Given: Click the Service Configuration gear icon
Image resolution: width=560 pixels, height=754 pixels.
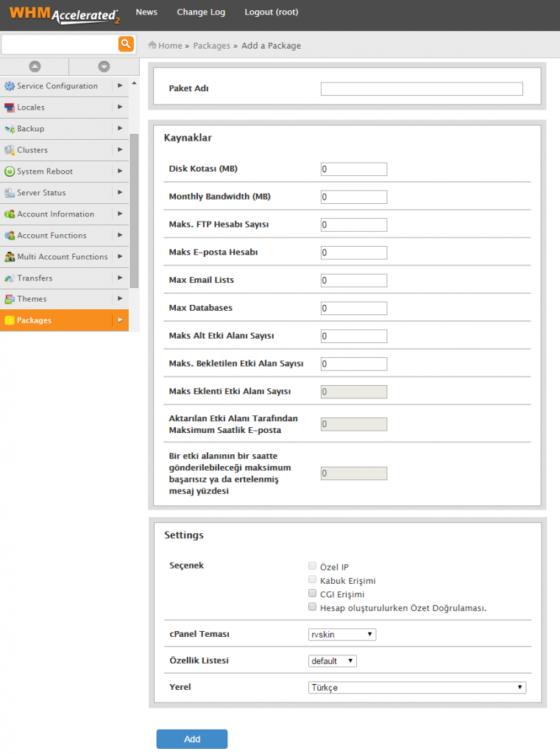Looking at the screenshot, I should click(x=10, y=86).
